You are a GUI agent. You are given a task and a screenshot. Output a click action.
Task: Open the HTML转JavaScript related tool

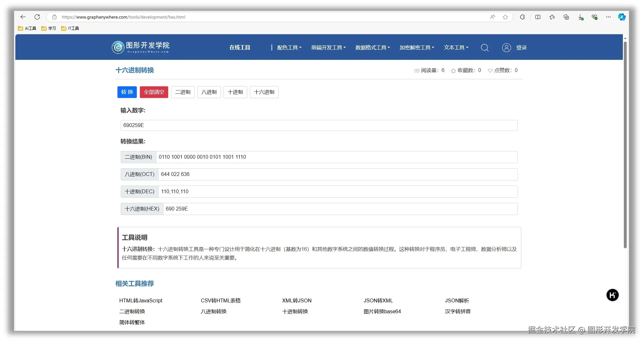point(141,300)
